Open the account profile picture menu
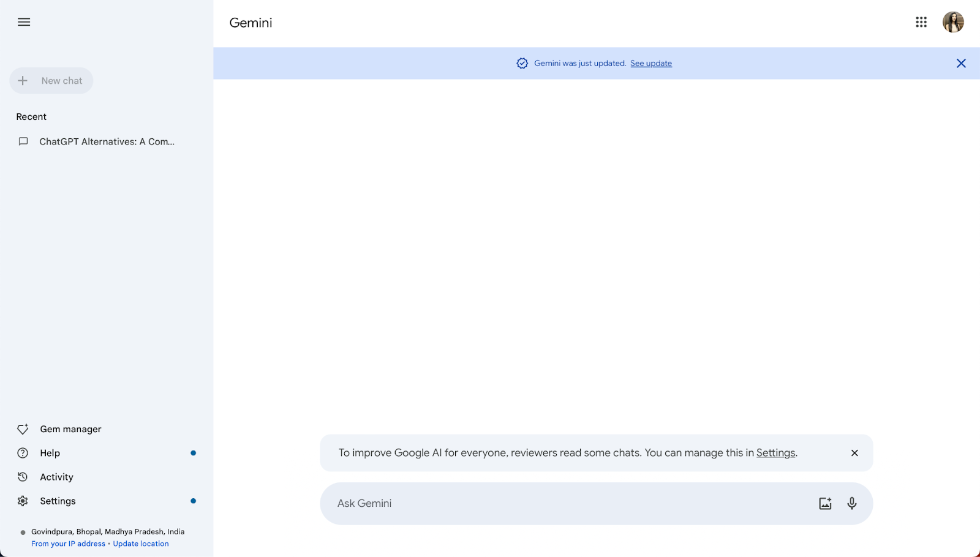Screen dimensions: 980x557 [953, 22]
